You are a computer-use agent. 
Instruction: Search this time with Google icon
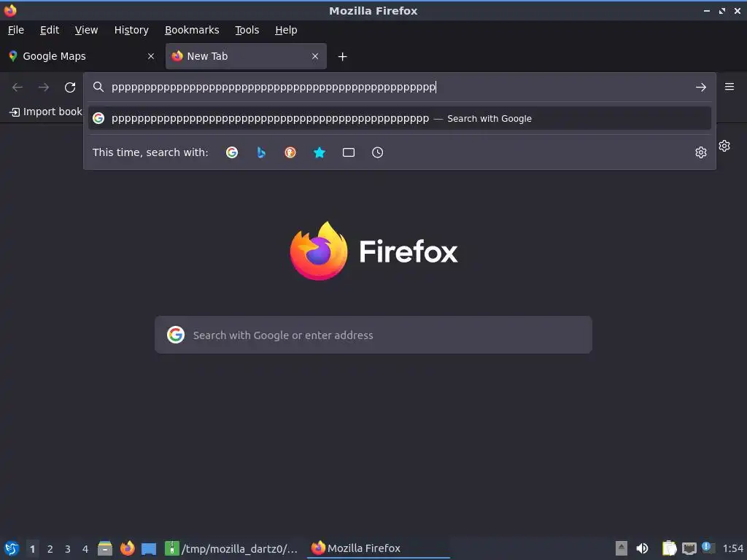[x=232, y=152]
